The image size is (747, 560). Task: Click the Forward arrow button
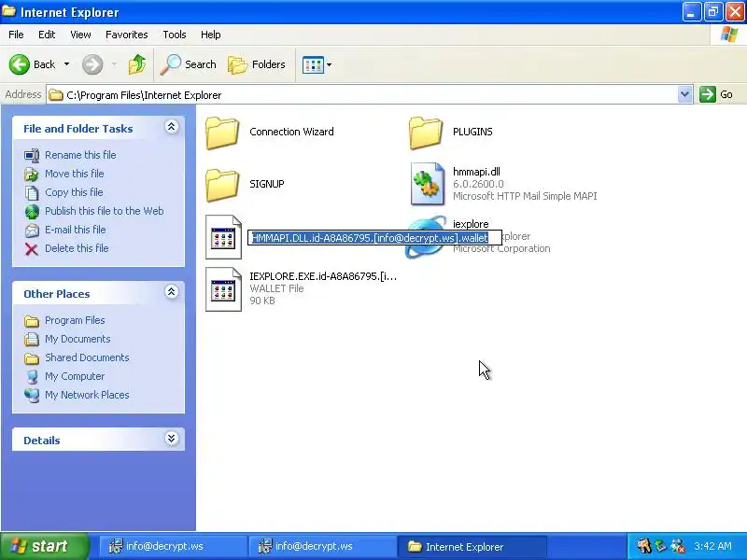tap(92, 64)
